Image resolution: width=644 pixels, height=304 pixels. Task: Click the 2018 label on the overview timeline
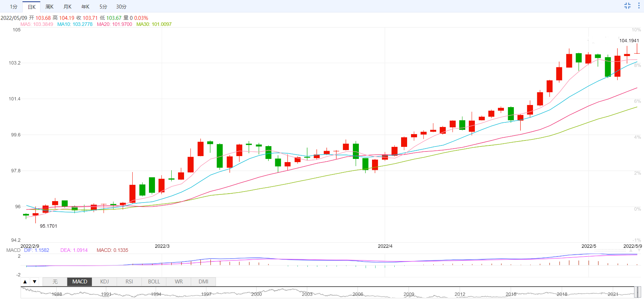point(562,294)
